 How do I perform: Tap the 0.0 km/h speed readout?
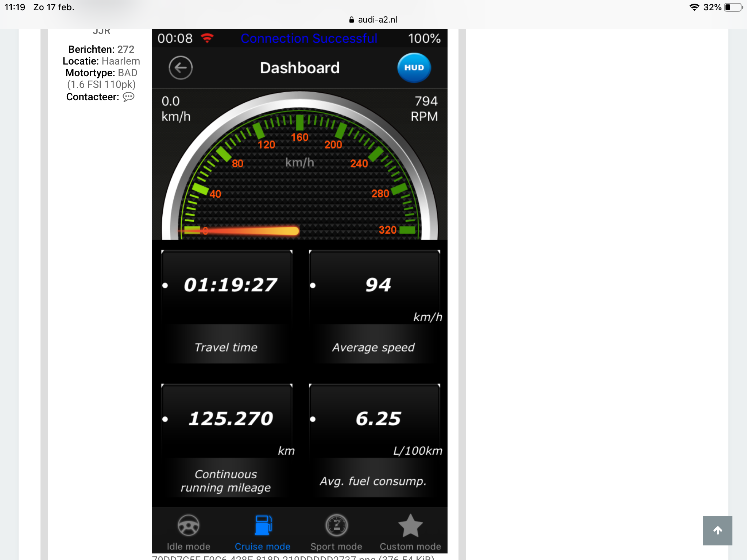click(176, 109)
